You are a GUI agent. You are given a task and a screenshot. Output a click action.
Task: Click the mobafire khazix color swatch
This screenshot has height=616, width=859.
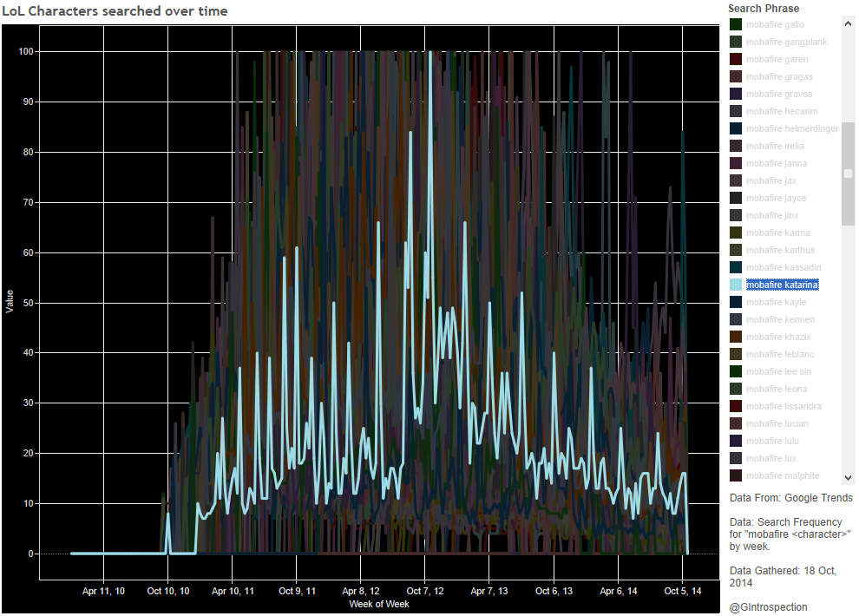tap(736, 337)
